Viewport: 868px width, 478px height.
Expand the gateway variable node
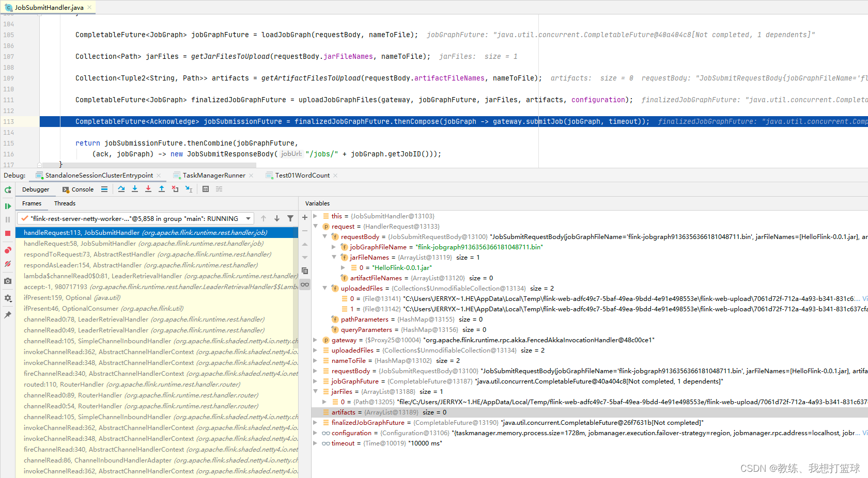coord(315,340)
